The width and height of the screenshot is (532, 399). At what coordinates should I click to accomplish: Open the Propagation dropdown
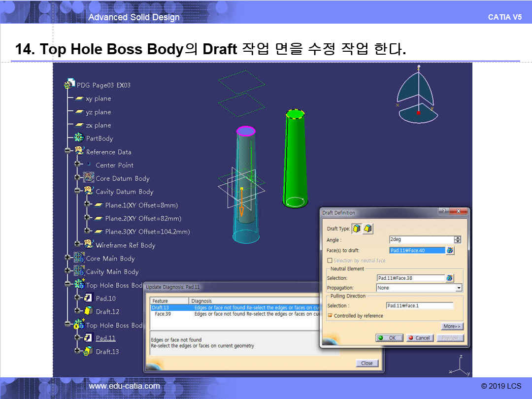pyautogui.click(x=459, y=288)
